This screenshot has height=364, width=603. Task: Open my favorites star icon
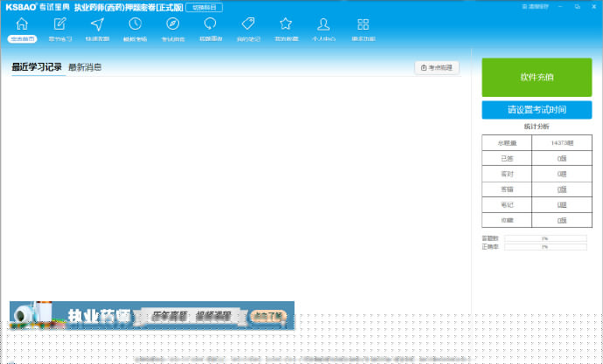pos(286,24)
